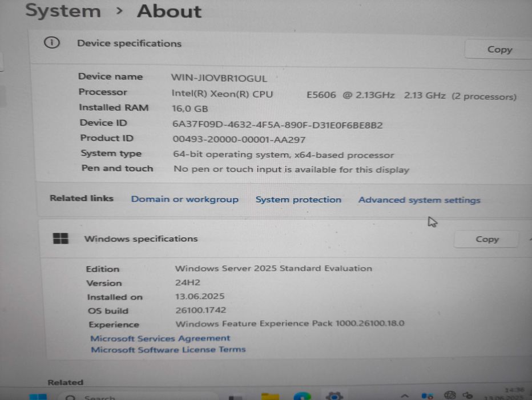Click the No pen or touch input text
The height and width of the screenshot is (400, 532).
click(x=291, y=169)
